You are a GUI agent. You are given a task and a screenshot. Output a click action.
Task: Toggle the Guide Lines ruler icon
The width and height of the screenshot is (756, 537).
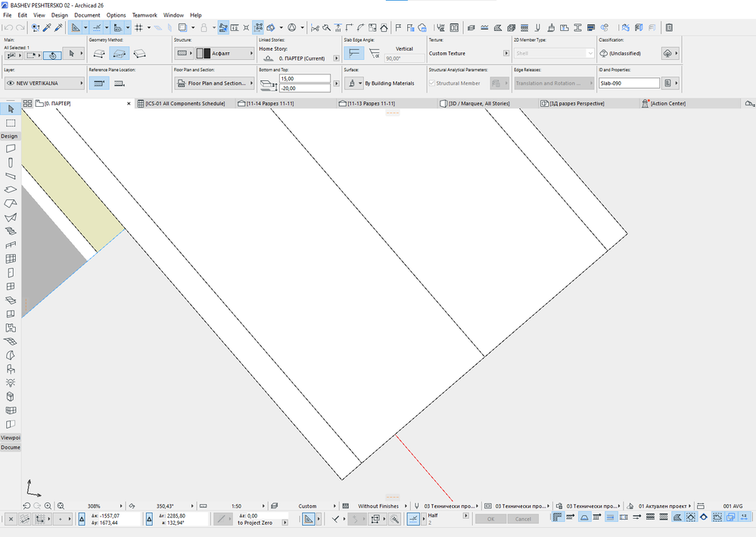pos(76,27)
